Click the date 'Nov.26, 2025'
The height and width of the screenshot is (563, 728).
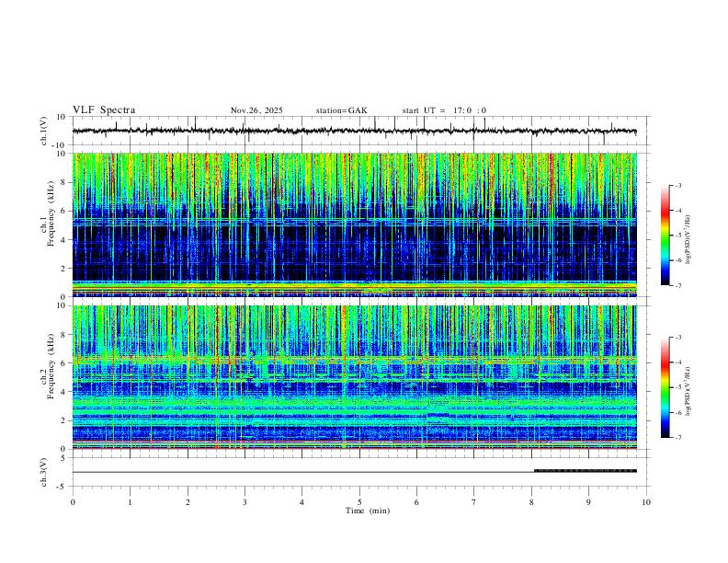click(x=256, y=110)
